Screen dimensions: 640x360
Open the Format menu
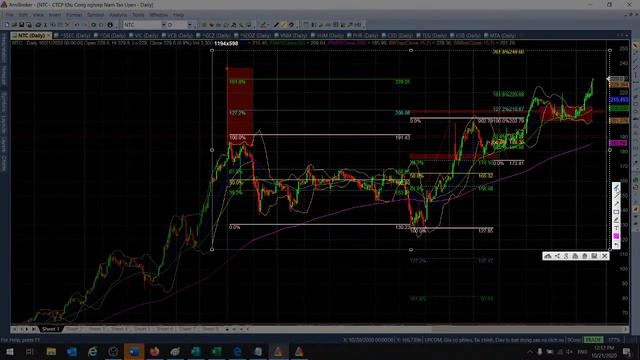[74, 15]
